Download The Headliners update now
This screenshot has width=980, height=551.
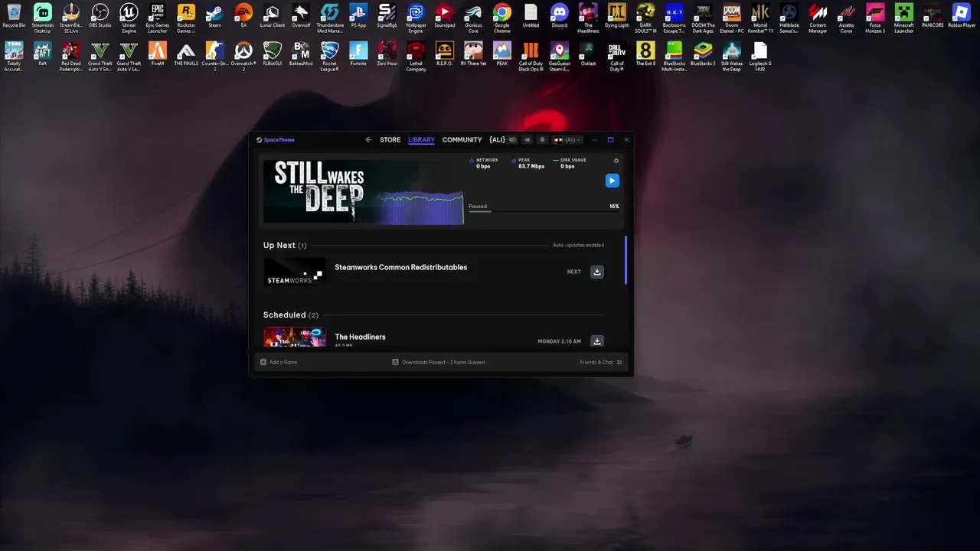(x=597, y=341)
